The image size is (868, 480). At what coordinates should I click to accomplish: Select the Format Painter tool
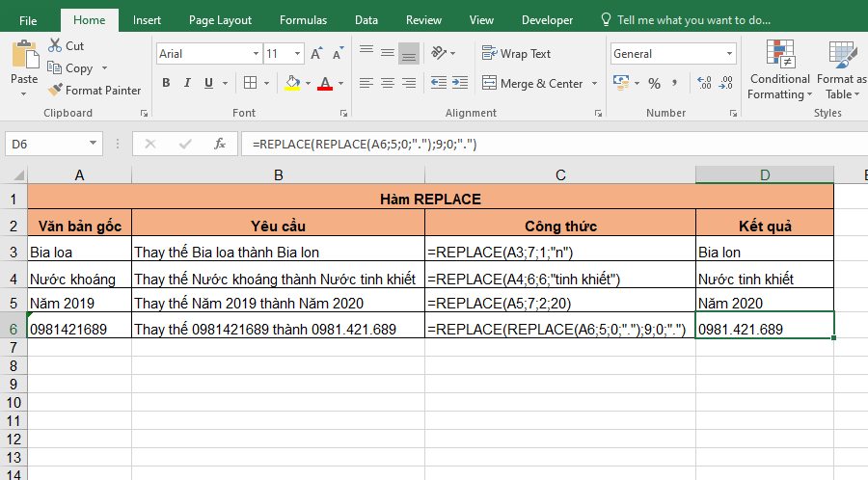tap(55, 91)
